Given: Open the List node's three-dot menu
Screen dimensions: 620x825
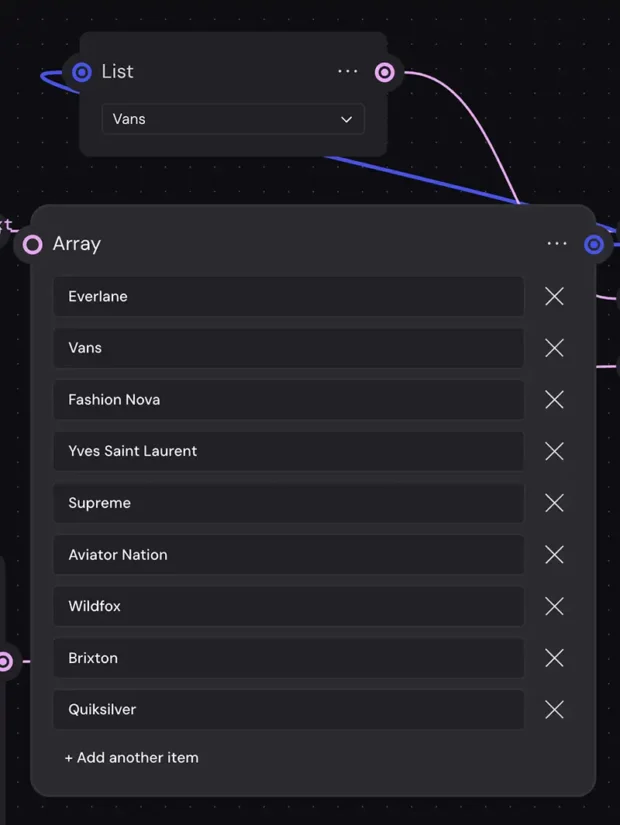Looking at the screenshot, I should [347, 71].
